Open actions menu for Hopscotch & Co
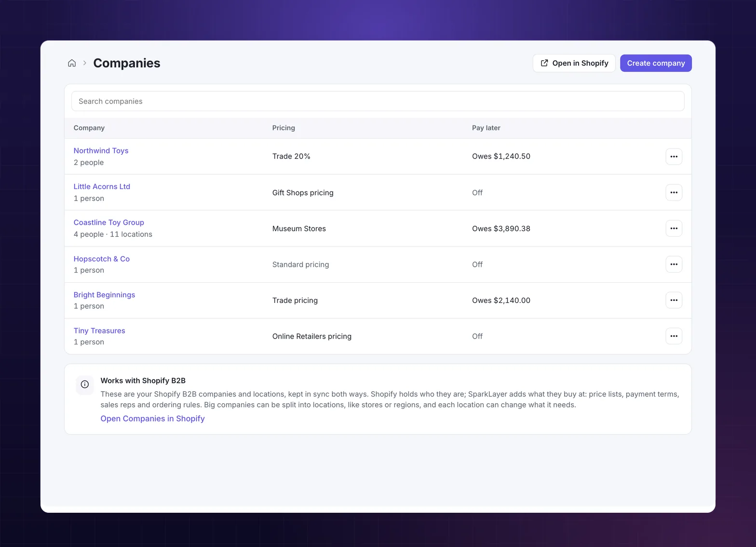Image resolution: width=756 pixels, height=547 pixels. [674, 264]
